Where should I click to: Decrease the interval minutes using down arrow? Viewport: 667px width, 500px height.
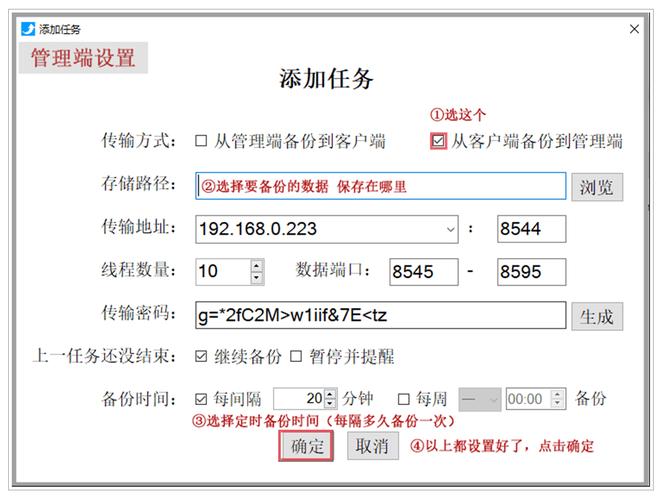pyautogui.click(x=331, y=404)
